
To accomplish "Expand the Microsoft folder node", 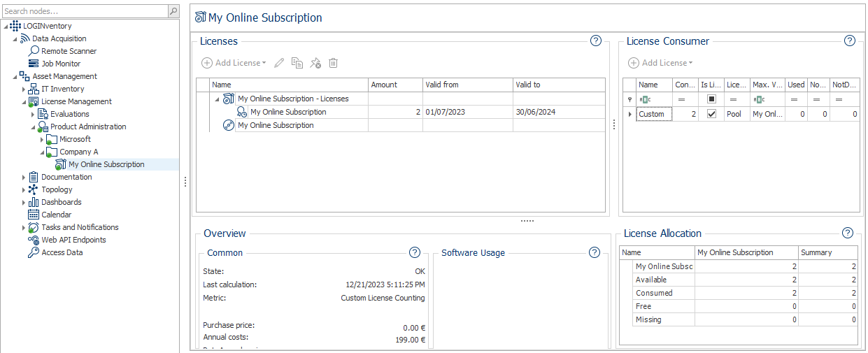I will tap(42, 139).
